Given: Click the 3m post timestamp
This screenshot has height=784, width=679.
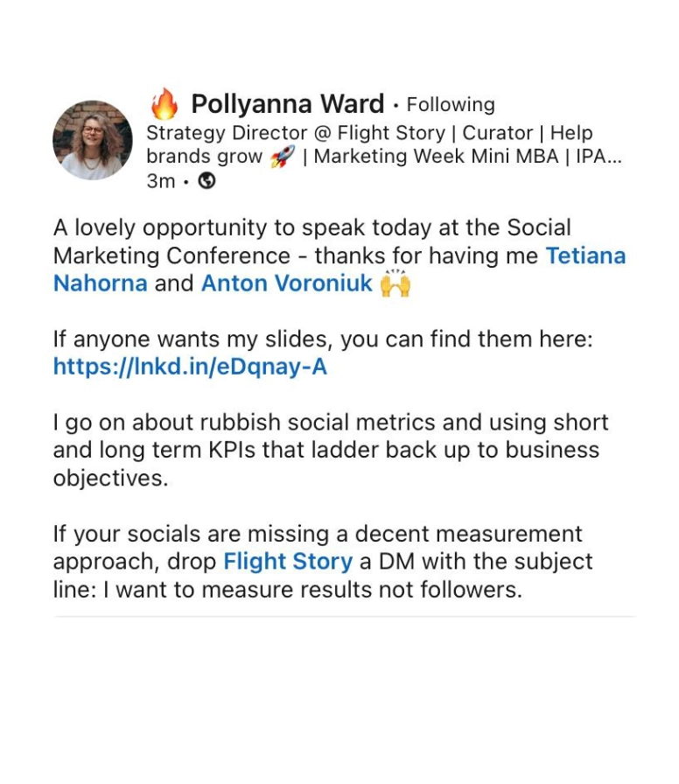Looking at the screenshot, I should [161, 181].
